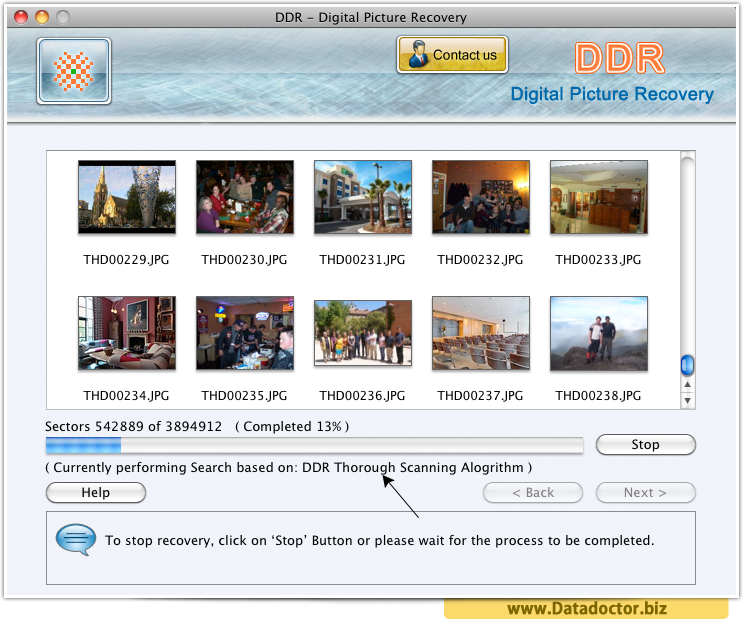Click file name THD00231.JPG

click(362, 260)
